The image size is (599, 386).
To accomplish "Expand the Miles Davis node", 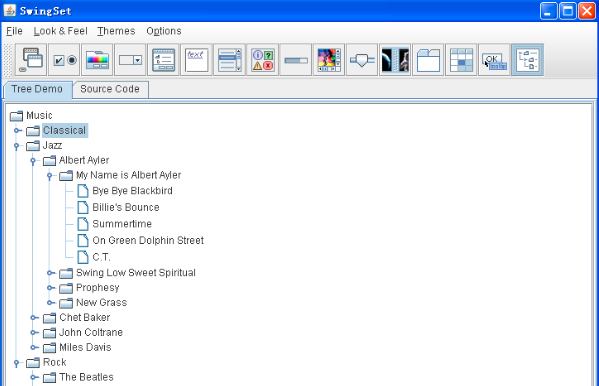I will (x=34, y=347).
